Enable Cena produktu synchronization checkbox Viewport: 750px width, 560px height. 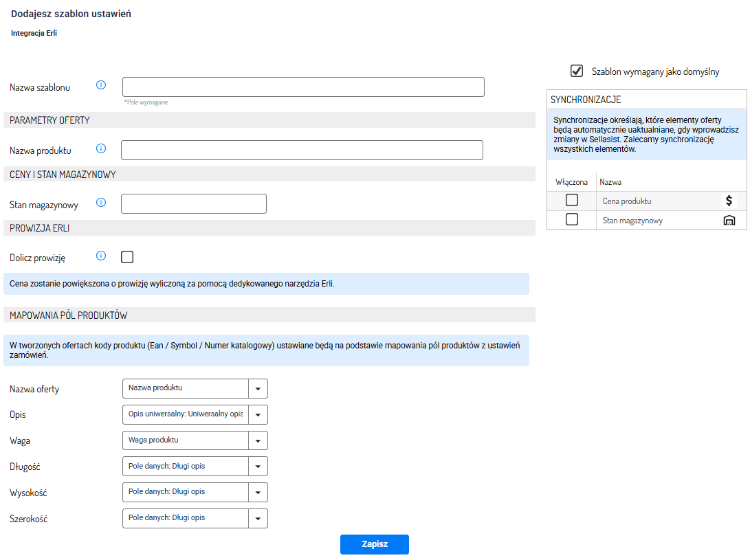[571, 201]
